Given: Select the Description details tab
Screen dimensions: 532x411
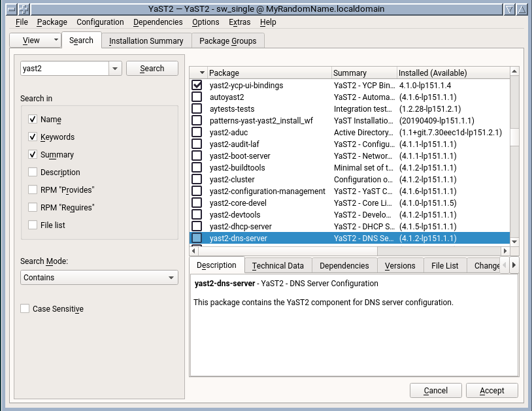Looking at the screenshot, I should pos(216,265).
